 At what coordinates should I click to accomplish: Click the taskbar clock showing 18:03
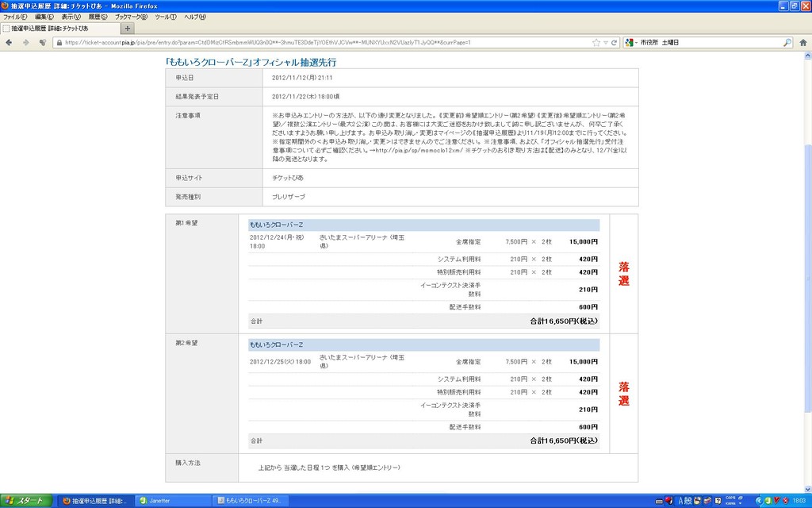pos(799,501)
